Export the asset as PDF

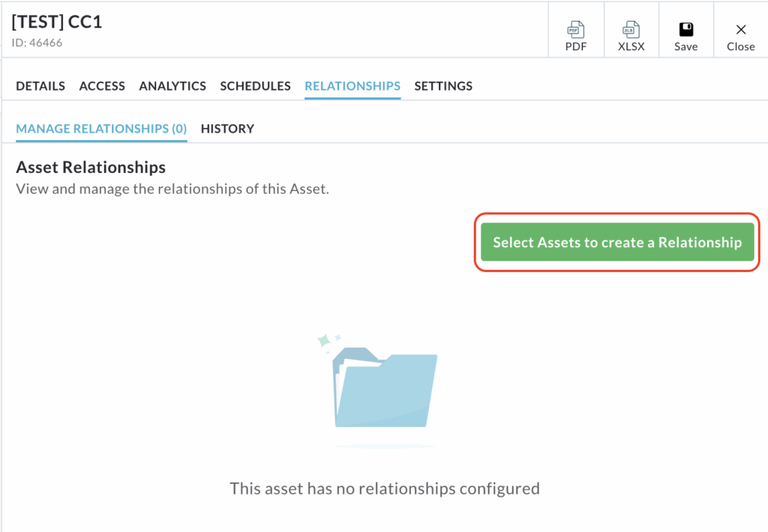(575, 37)
